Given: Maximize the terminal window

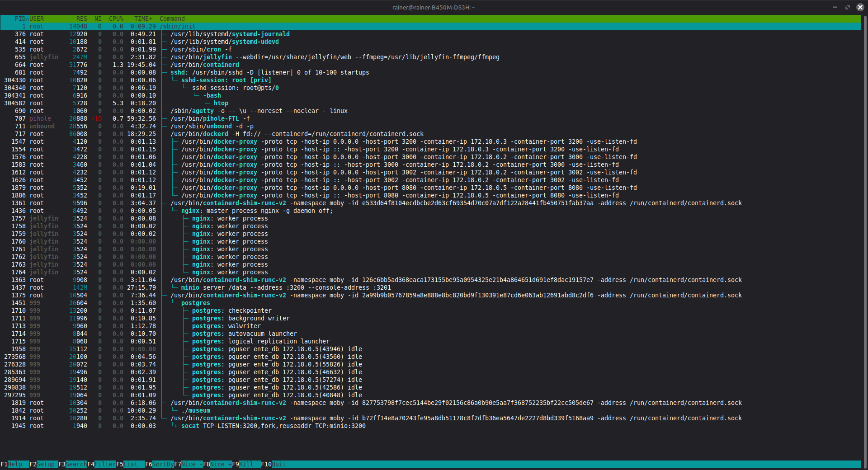Looking at the screenshot, I should (x=848, y=7).
